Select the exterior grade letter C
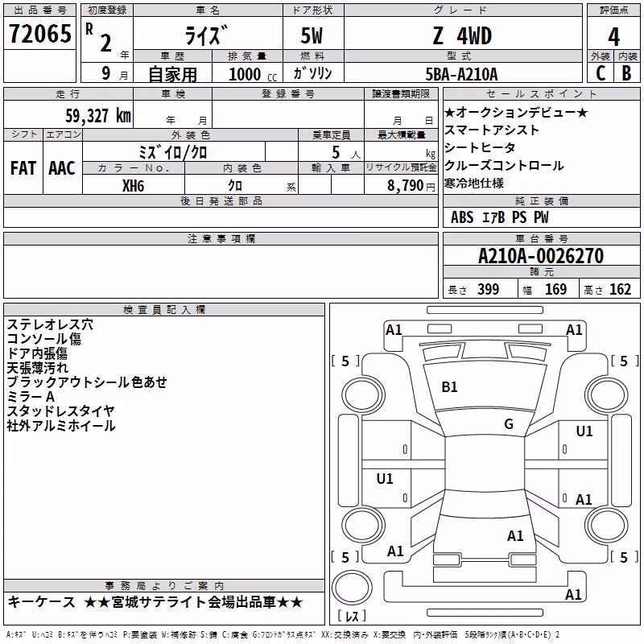The width and height of the screenshot is (644, 644). [601, 73]
